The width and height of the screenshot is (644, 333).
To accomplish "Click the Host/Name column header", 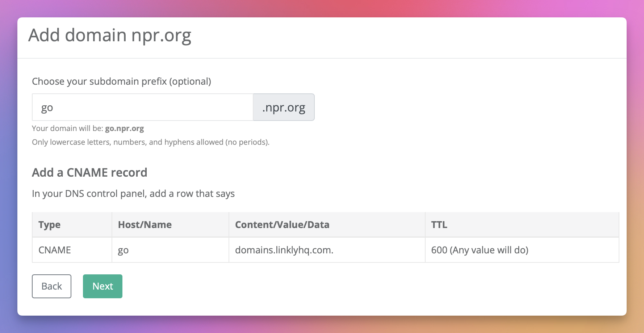I will [145, 225].
